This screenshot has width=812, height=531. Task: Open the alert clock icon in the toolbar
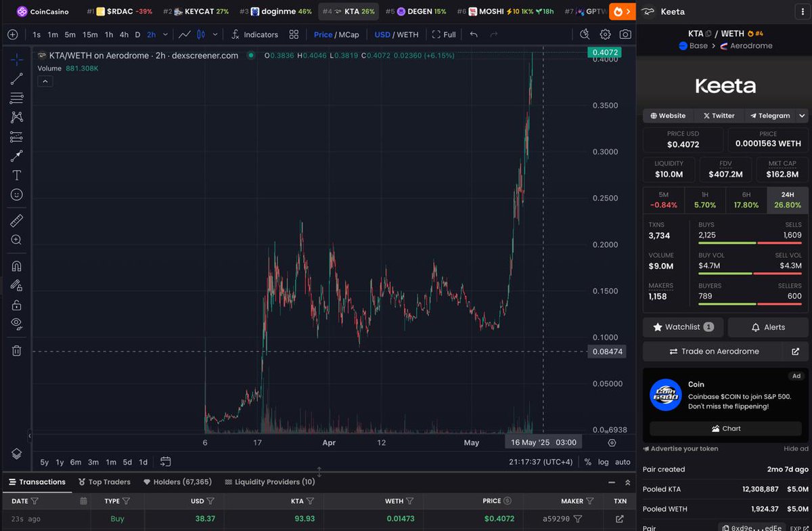pos(585,35)
